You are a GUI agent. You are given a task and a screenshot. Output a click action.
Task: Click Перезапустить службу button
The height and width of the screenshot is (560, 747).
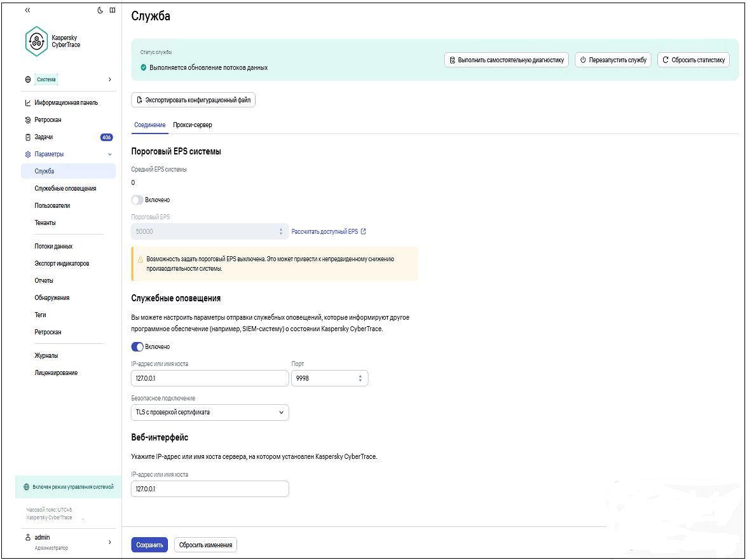[x=613, y=60]
